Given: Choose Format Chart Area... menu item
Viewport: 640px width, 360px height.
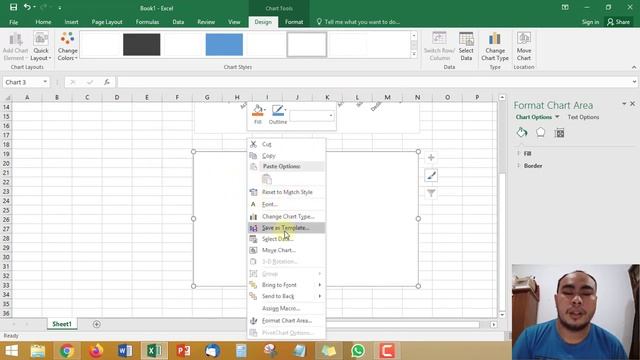Looking at the screenshot, I should [287, 320].
